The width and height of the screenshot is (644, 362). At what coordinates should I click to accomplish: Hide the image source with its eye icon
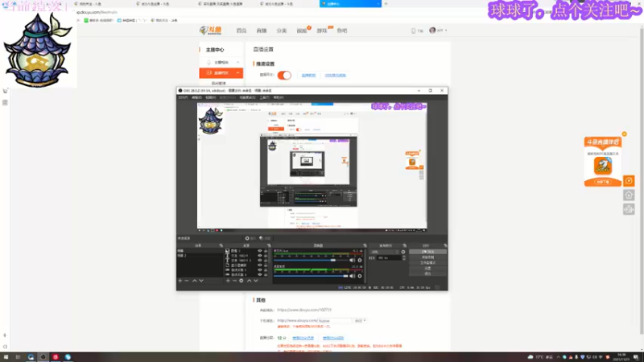(259, 251)
